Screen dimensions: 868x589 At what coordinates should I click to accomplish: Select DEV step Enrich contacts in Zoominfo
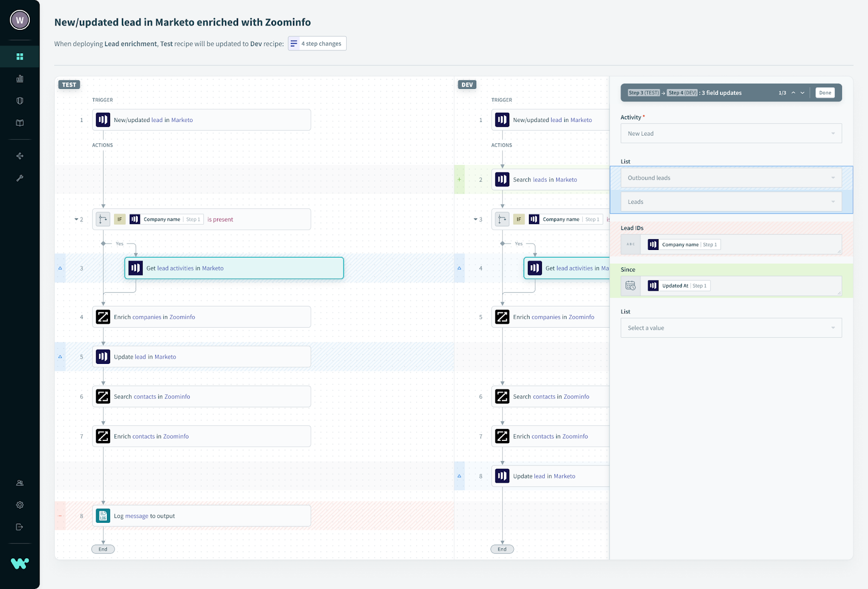(550, 436)
